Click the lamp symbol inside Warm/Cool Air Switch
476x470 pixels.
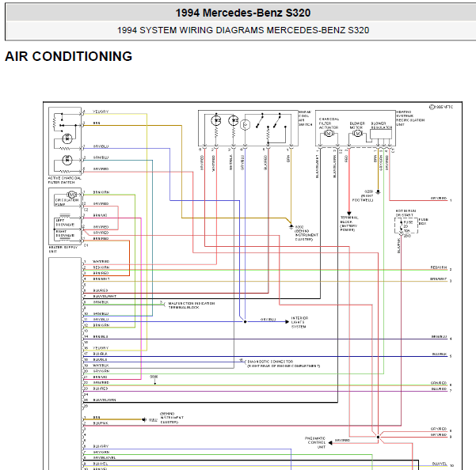[x=246, y=125]
